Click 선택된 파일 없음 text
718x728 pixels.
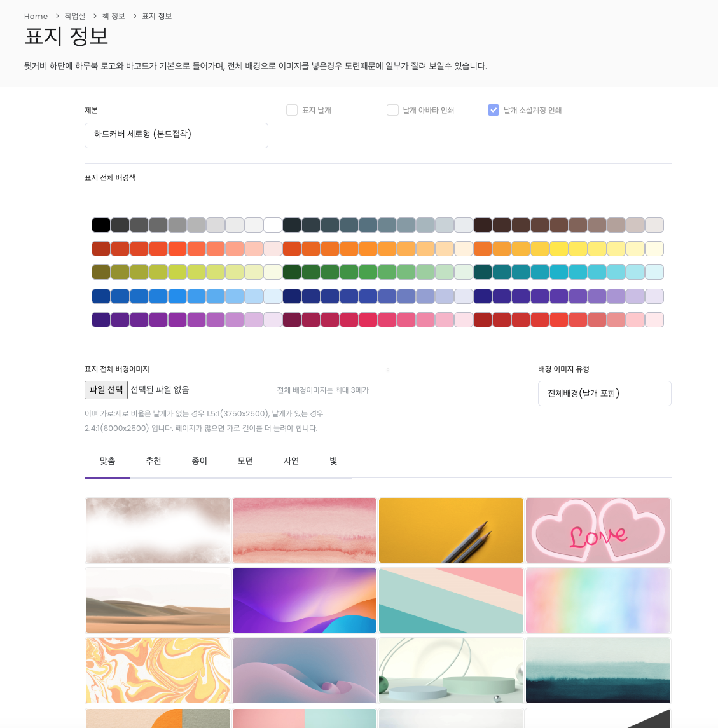160,390
